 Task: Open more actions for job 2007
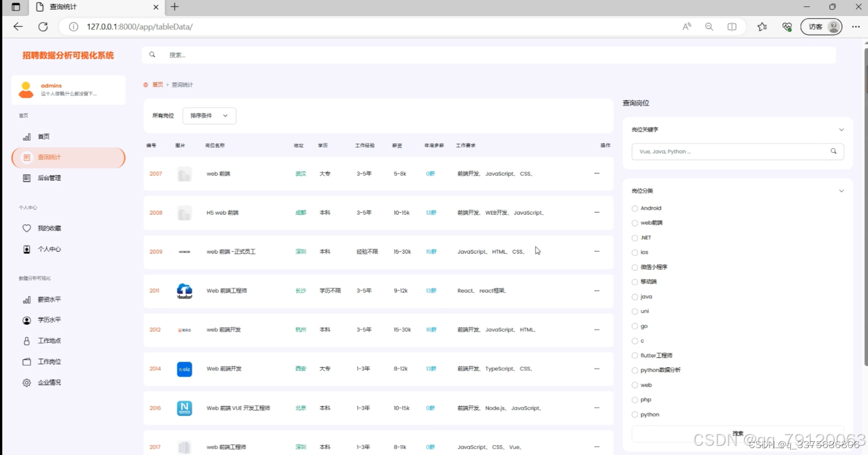(x=597, y=173)
